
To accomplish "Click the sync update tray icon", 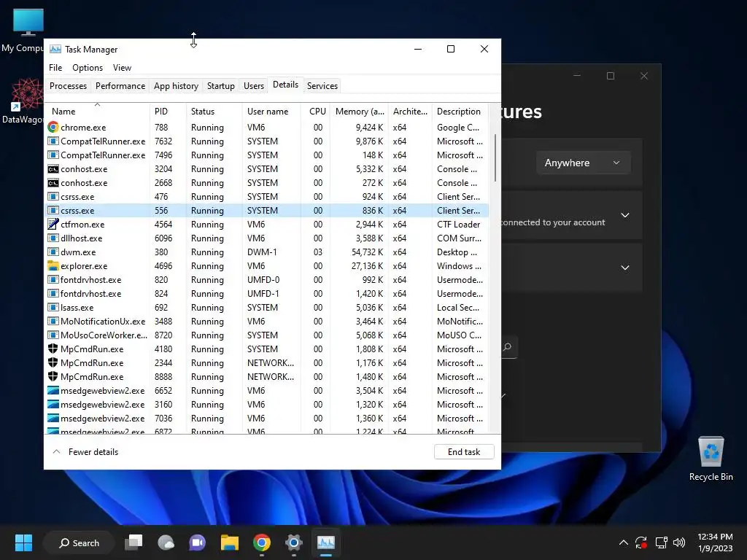I will (x=641, y=542).
